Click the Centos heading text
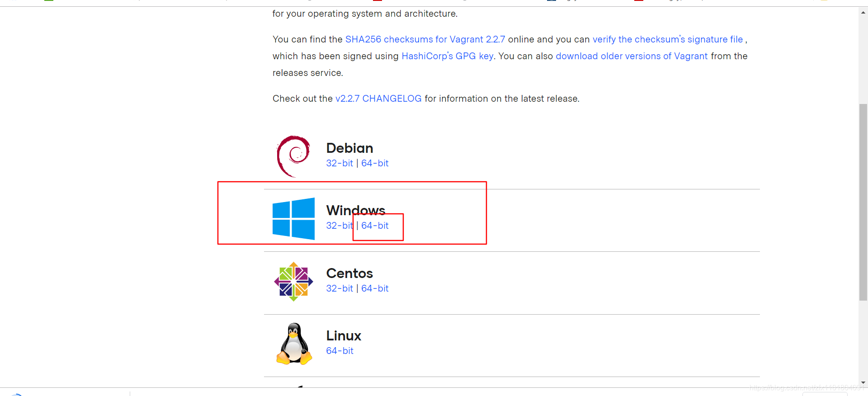Viewport: 868px width, 396px height. (x=349, y=273)
